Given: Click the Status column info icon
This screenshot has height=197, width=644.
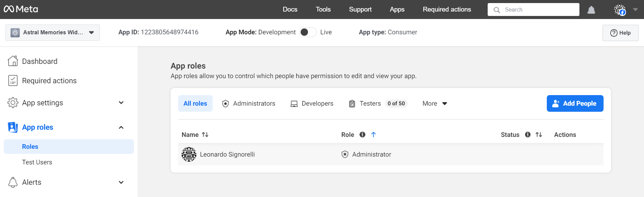Looking at the screenshot, I should pyautogui.click(x=527, y=135).
